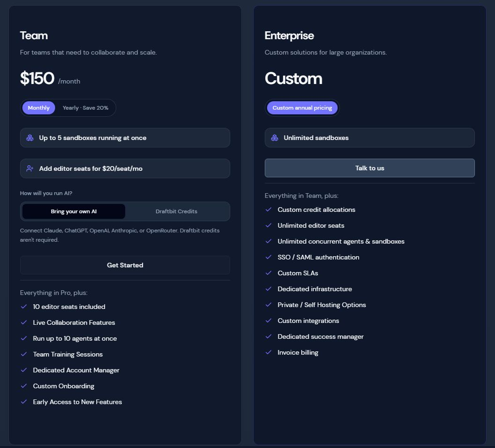
Task: Click 'Everything in Pro, plus:' text
Action: (54, 293)
